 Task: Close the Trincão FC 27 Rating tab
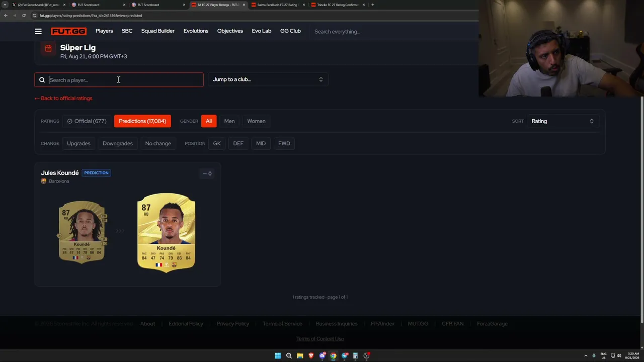364,5
